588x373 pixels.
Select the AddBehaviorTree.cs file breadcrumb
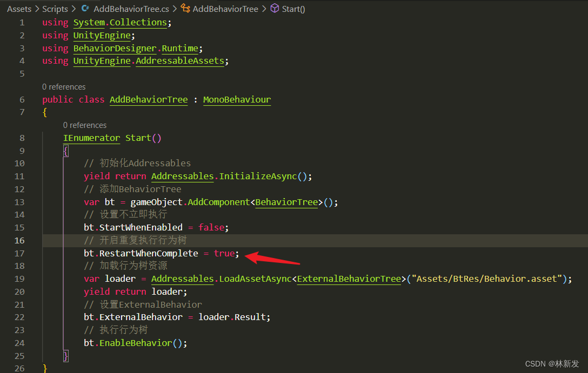(x=131, y=9)
